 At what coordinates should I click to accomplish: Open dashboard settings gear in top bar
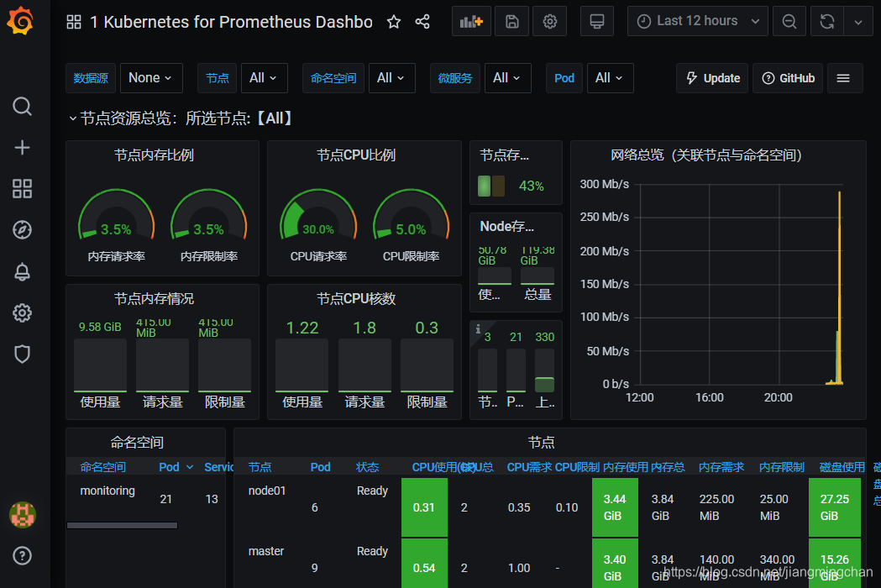click(x=549, y=21)
